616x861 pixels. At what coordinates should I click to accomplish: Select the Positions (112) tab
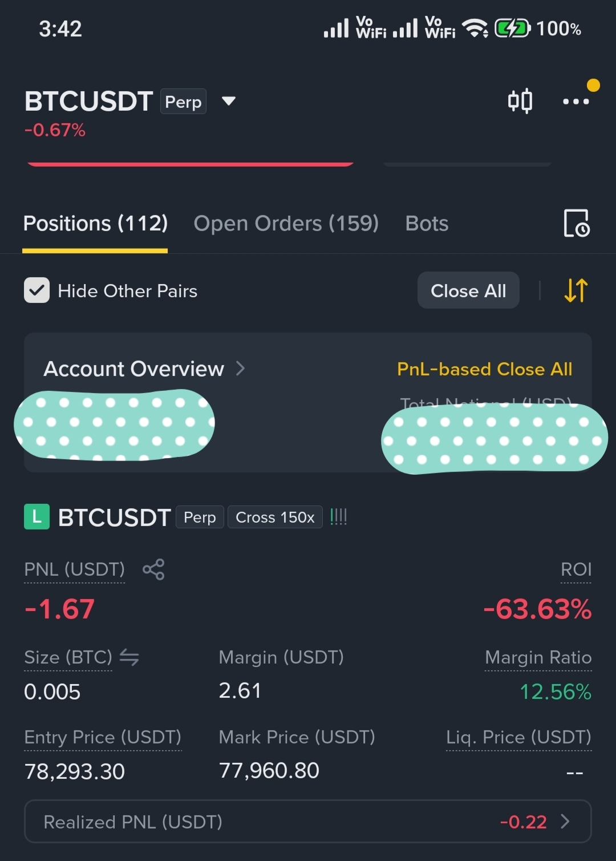95,223
